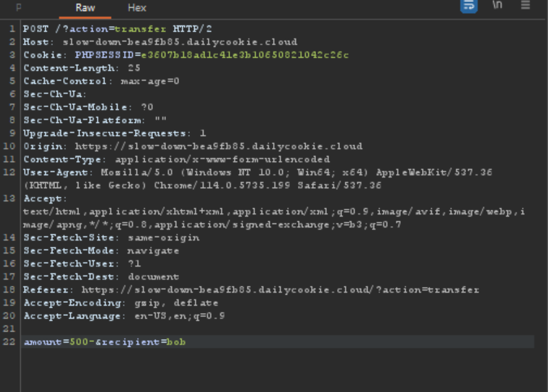Click the text/html Accept value line
The image size is (548, 392).
tap(274, 212)
